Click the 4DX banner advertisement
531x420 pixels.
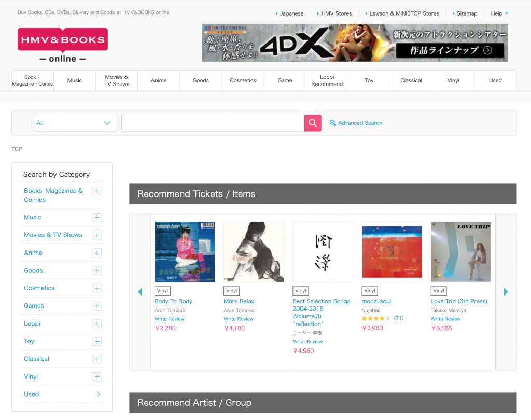tap(355, 43)
